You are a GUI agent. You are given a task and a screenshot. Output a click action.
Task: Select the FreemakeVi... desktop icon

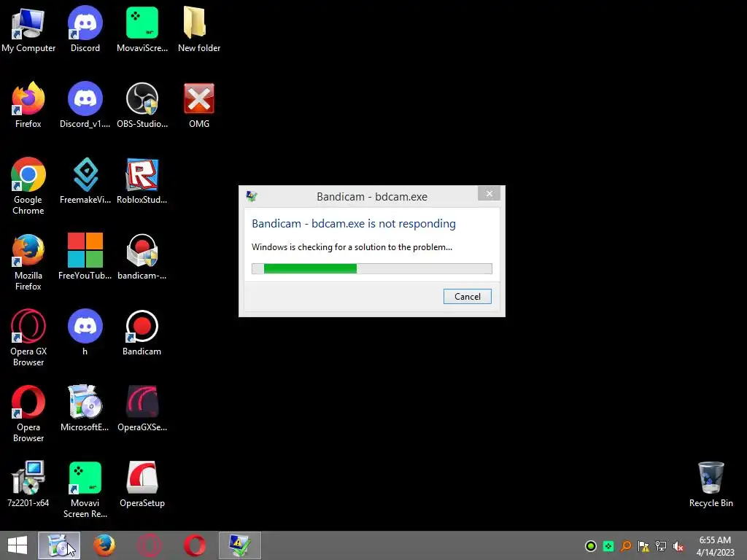(x=85, y=181)
